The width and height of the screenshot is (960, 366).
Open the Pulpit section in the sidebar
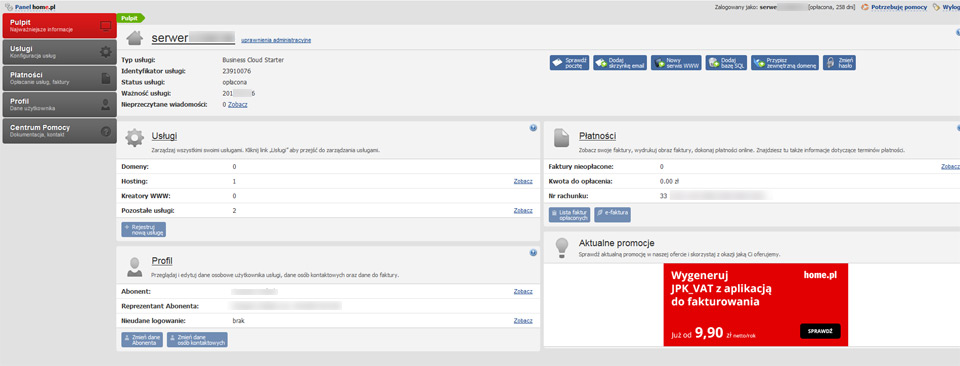(59, 25)
